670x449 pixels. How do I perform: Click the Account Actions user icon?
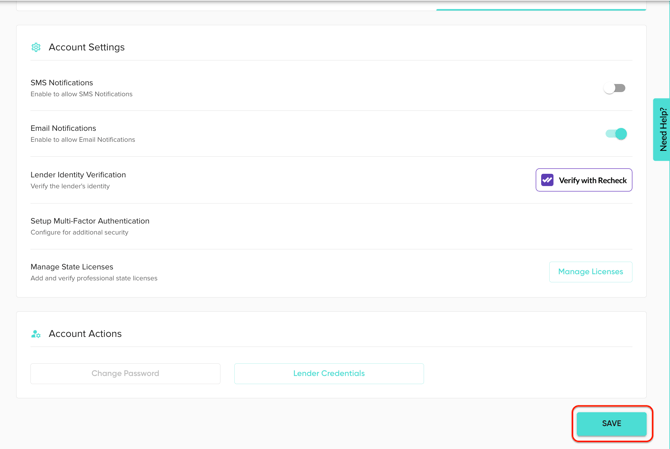tap(36, 334)
